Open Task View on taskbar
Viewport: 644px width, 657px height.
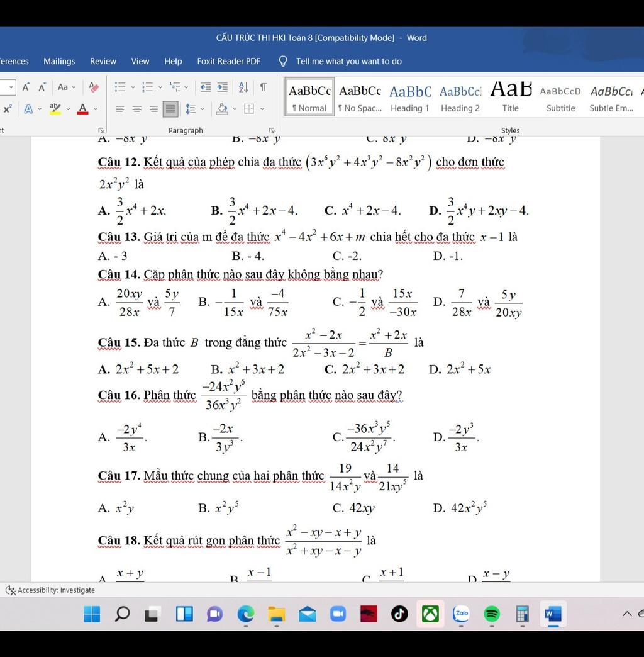(152, 614)
